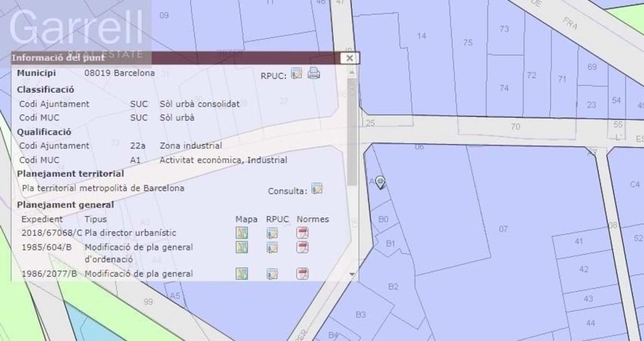Click the scroll-down arrow of the info panel

pos(352,274)
